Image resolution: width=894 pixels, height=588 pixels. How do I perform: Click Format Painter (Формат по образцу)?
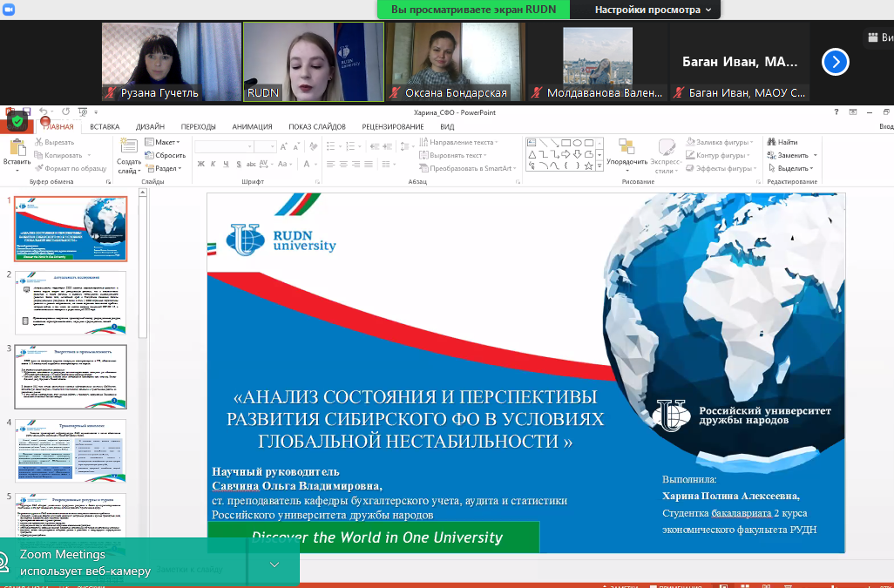pyautogui.click(x=71, y=168)
